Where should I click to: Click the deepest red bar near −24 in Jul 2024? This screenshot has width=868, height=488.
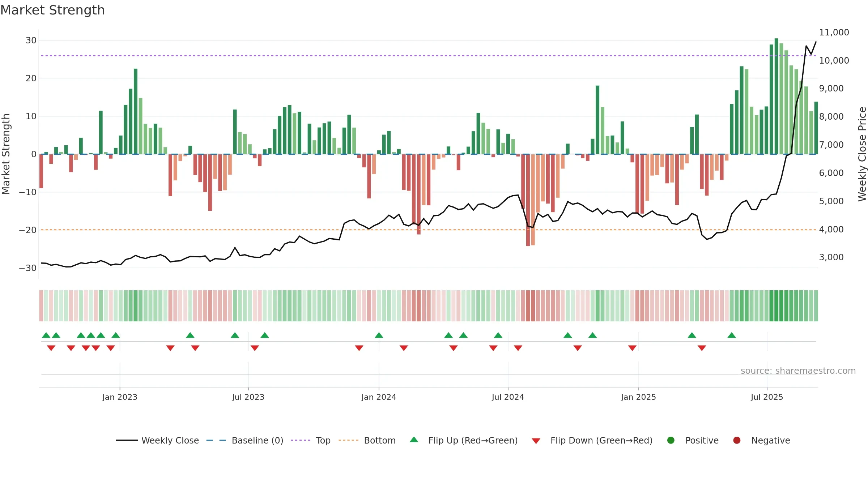(528, 200)
